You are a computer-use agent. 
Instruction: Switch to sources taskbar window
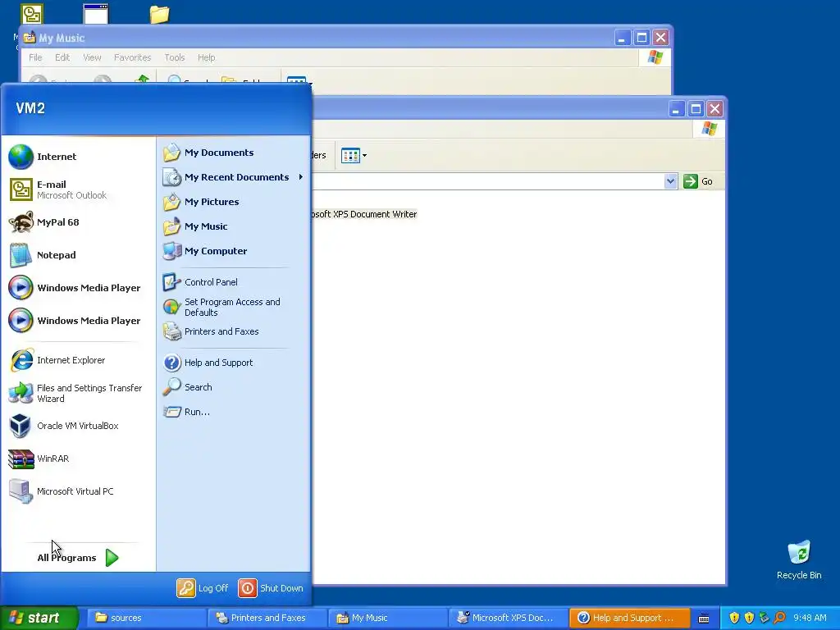click(146, 618)
